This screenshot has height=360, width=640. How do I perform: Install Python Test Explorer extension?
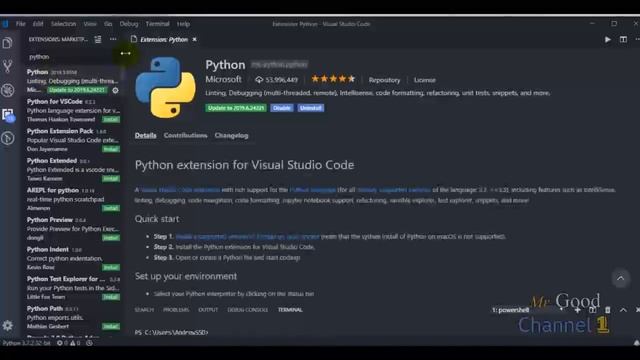(x=111, y=297)
